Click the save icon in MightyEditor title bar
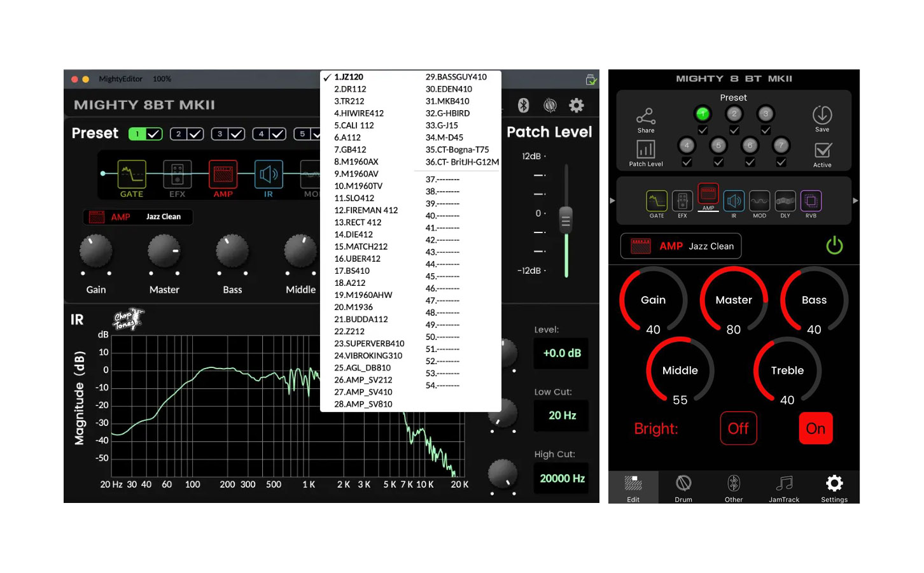The height and width of the screenshot is (573, 924). [591, 80]
